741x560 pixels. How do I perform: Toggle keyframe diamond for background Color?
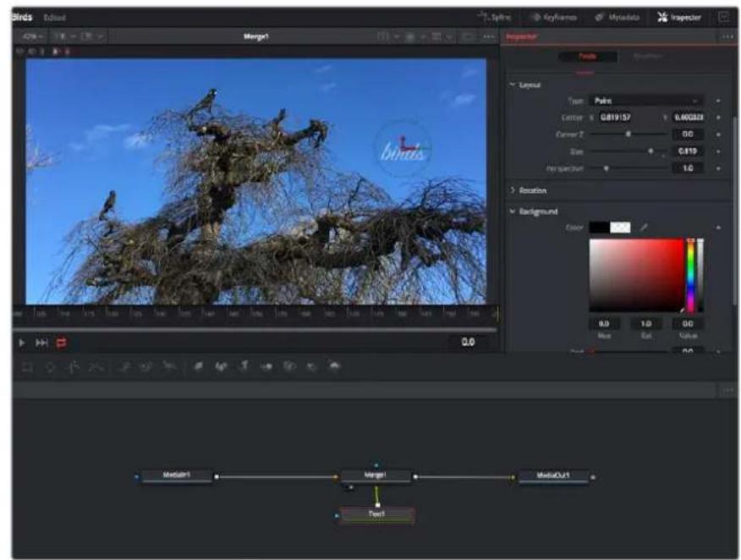click(x=718, y=228)
